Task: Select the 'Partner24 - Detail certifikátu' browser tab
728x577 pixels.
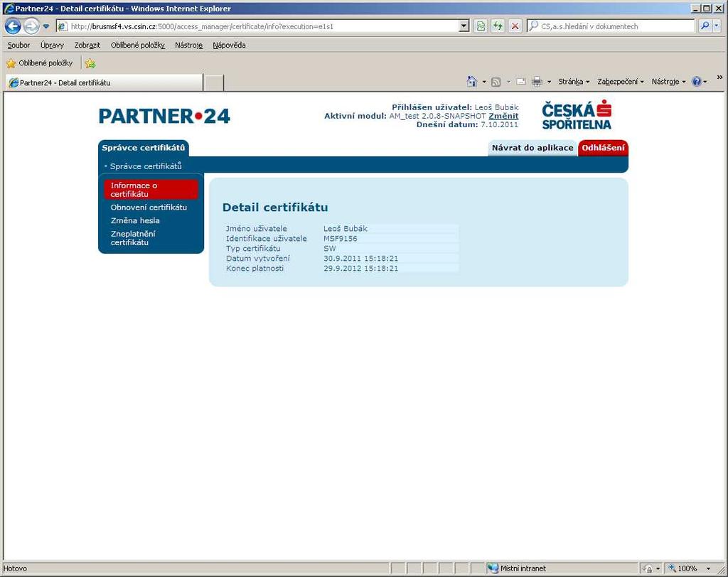Action: tap(105, 82)
